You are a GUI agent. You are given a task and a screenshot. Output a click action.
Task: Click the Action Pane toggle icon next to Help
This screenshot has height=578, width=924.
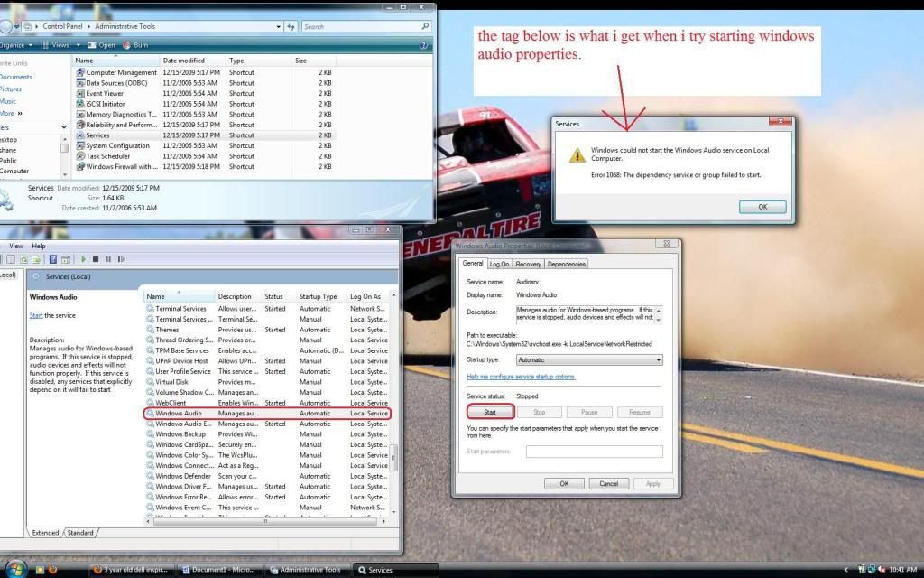tap(65, 259)
